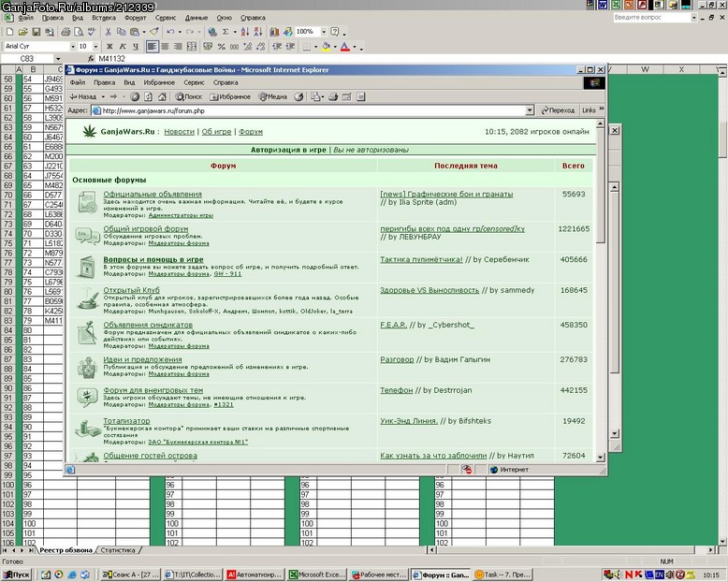Viewport: 728px width, 582px height.
Task: Open Excel's Формат menu
Action: [135, 18]
